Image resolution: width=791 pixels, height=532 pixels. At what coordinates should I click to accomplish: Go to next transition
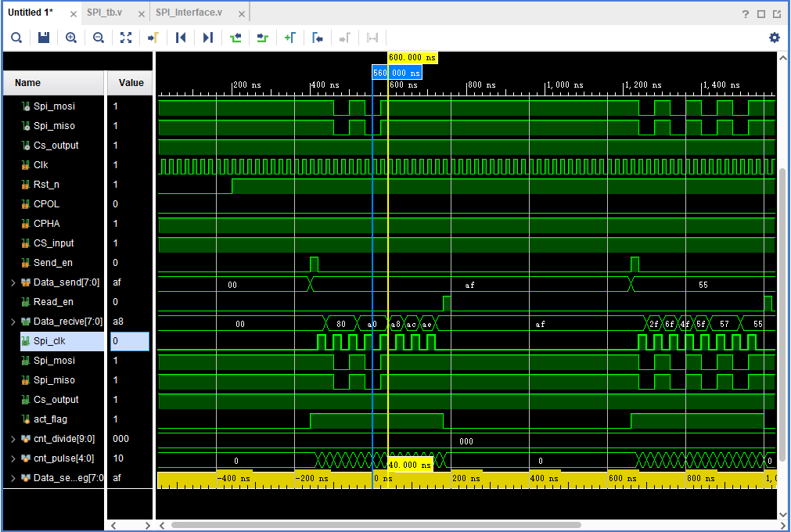pyautogui.click(x=262, y=38)
